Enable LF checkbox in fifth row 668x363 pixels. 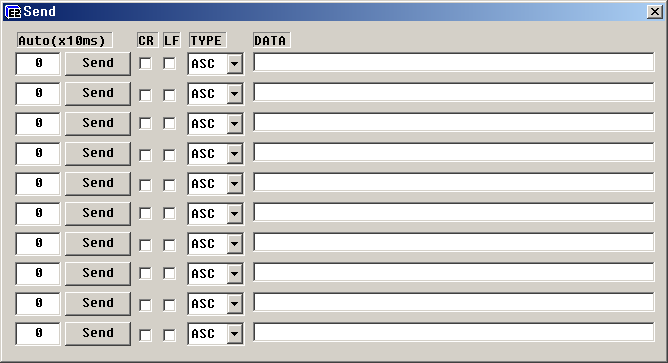[169, 185]
